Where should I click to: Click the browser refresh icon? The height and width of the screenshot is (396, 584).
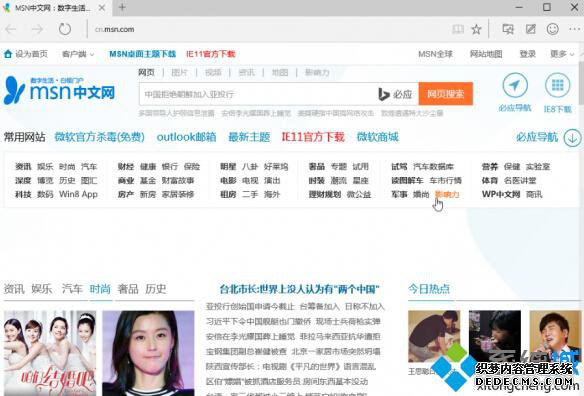64,29
